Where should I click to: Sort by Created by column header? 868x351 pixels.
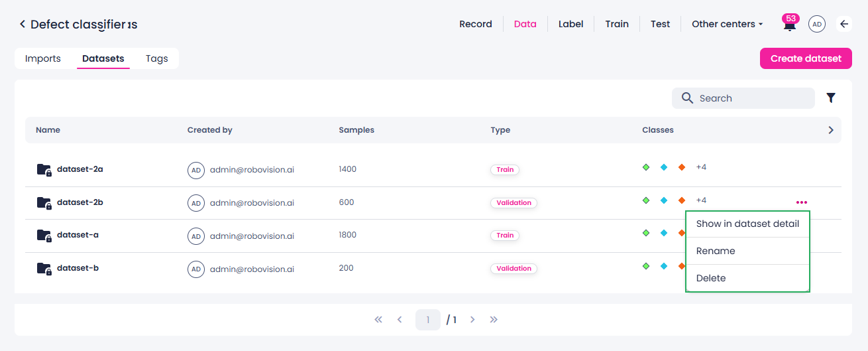210,130
